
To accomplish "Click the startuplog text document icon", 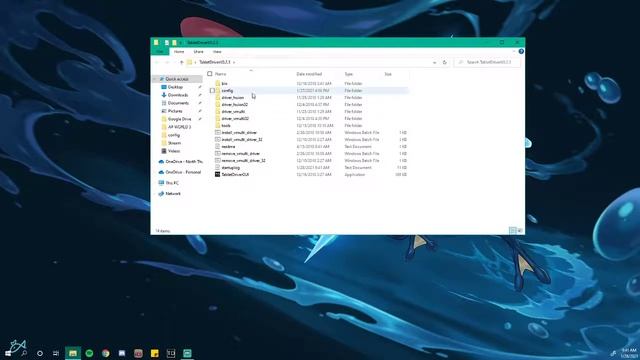I will coord(218,167).
